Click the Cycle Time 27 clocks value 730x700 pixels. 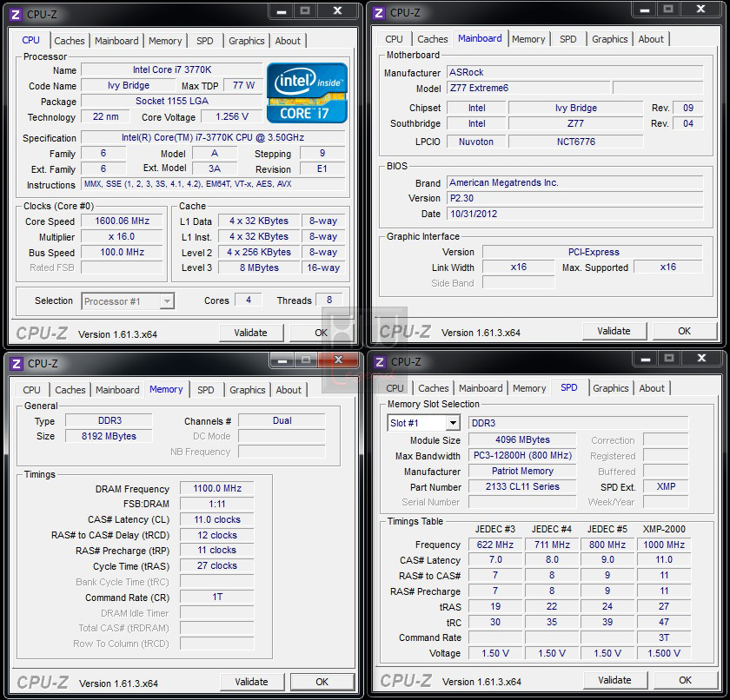217,566
